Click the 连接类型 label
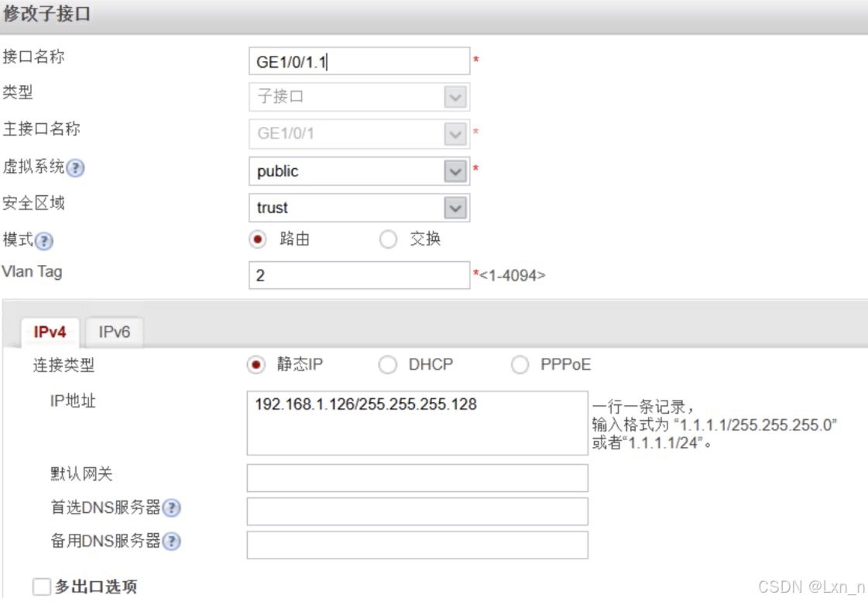Viewport: 868px width, 602px height. (63, 365)
